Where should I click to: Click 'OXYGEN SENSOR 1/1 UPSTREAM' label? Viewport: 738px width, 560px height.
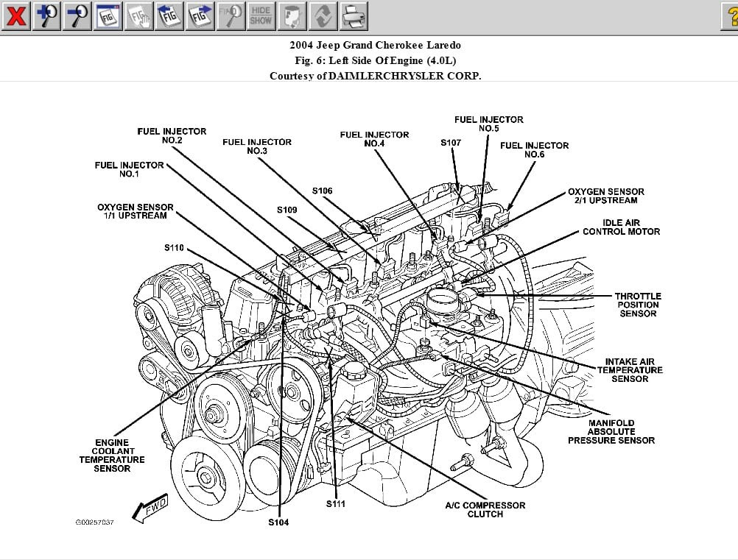point(135,211)
